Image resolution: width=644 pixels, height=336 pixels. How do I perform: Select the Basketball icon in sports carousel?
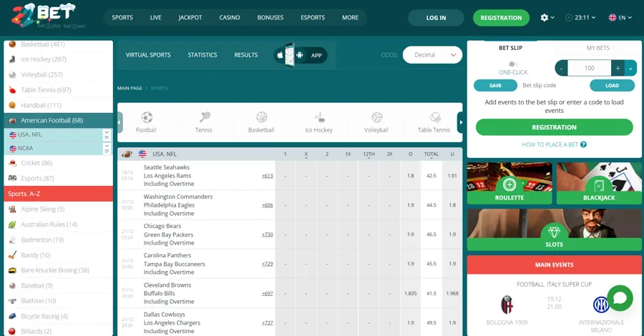point(262,117)
